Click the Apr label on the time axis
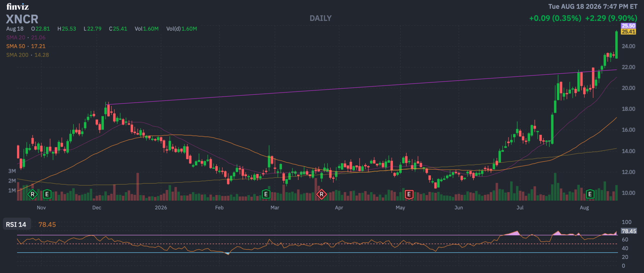This screenshot has width=644, height=273. pyautogui.click(x=339, y=208)
